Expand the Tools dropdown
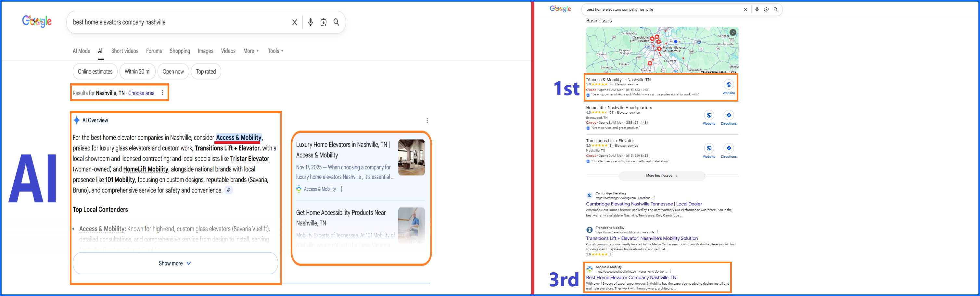Viewport: 980px width, 296px height. (275, 51)
